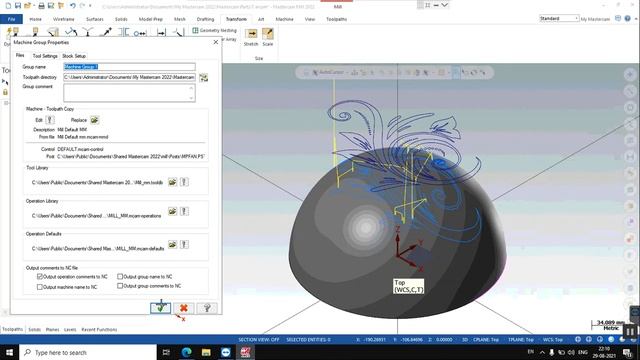This screenshot has height=360, width=640.
Task: Open the notification center in taskbar
Action: click(628, 352)
